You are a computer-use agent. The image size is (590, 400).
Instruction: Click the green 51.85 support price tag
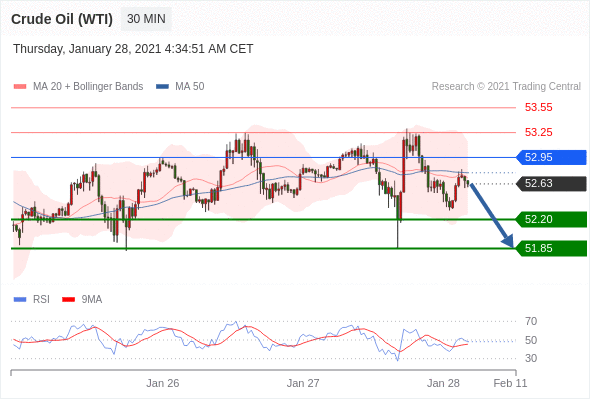pyautogui.click(x=550, y=248)
